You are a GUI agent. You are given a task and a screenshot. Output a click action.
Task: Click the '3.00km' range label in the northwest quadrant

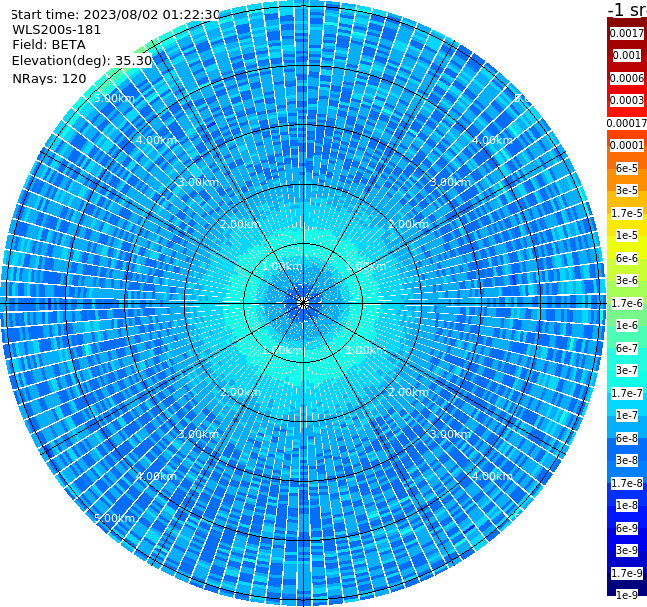[x=198, y=182]
